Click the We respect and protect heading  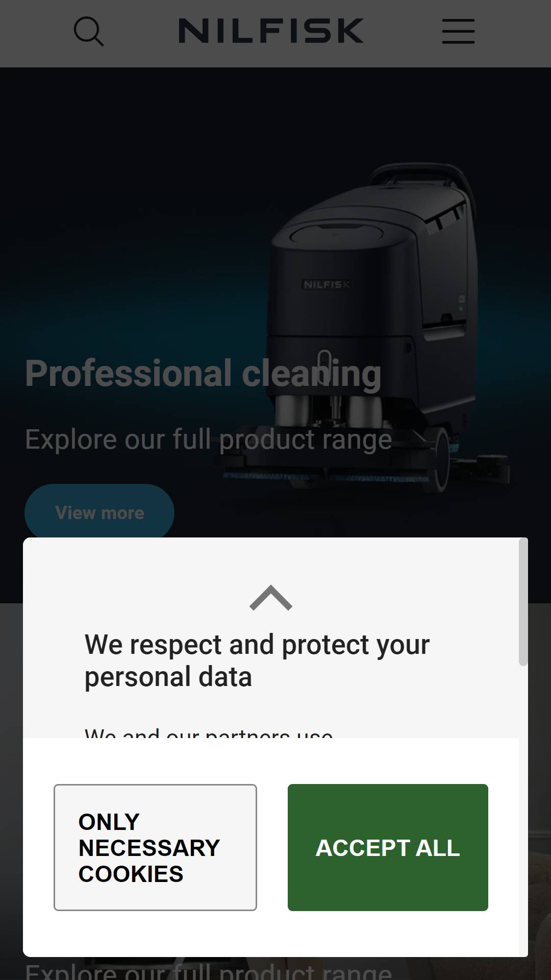257,660
